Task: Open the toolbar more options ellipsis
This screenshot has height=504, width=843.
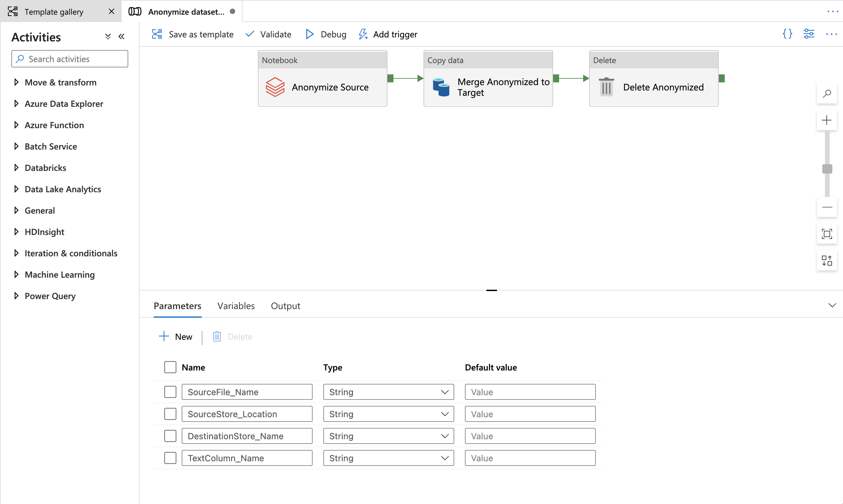Action: (831, 34)
